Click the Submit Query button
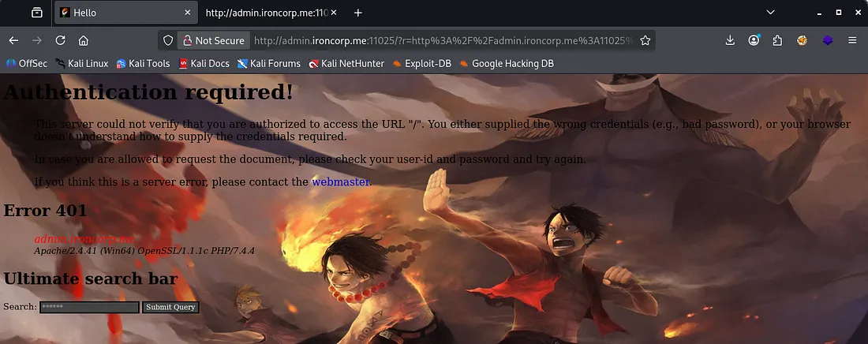Image resolution: width=868 pixels, height=344 pixels. [x=170, y=307]
